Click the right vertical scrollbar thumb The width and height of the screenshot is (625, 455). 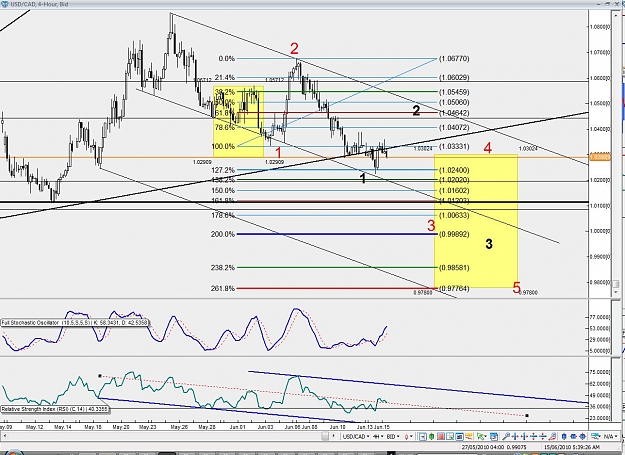click(x=616, y=284)
